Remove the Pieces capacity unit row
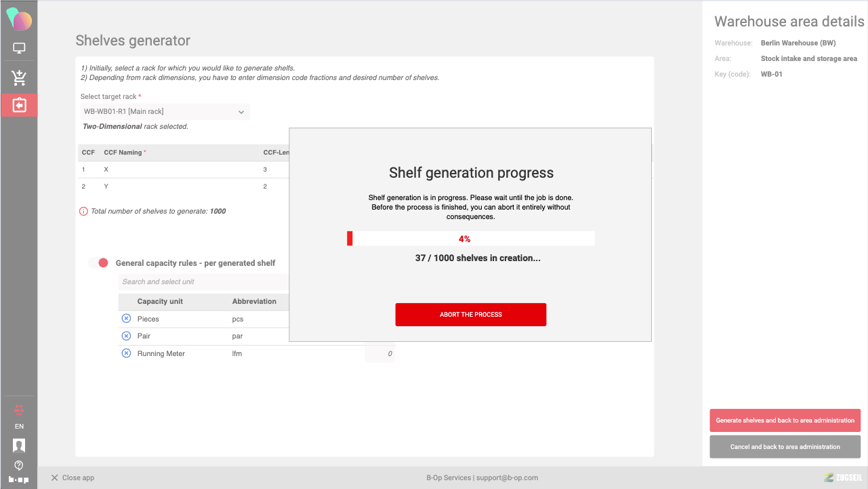The width and height of the screenshot is (868, 489). coord(126,319)
